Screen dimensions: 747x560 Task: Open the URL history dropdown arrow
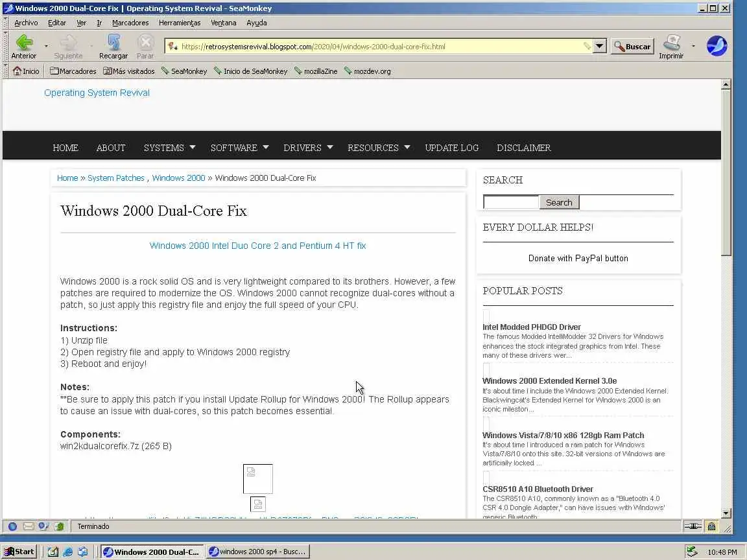[x=599, y=46]
